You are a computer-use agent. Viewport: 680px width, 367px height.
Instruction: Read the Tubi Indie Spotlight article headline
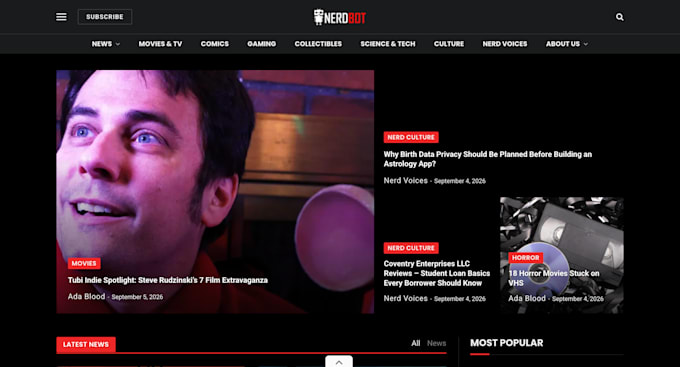point(167,280)
